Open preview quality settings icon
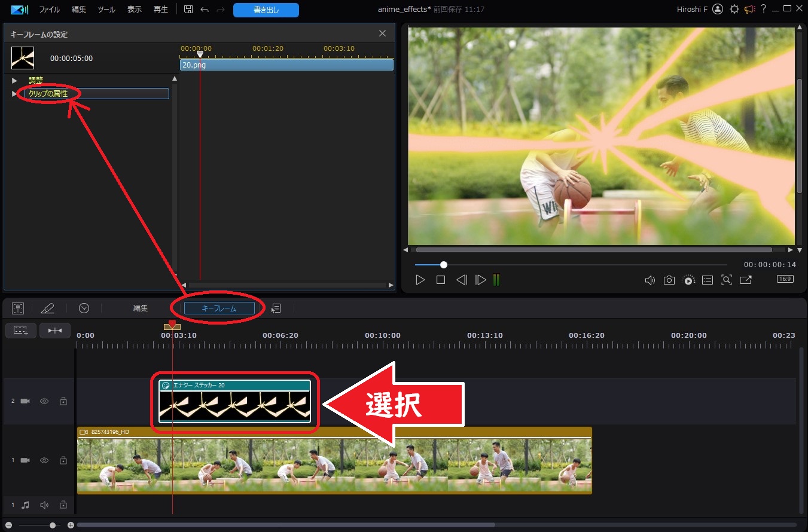The width and height of the screenshot is (808, 532). [x=689, y=280]
